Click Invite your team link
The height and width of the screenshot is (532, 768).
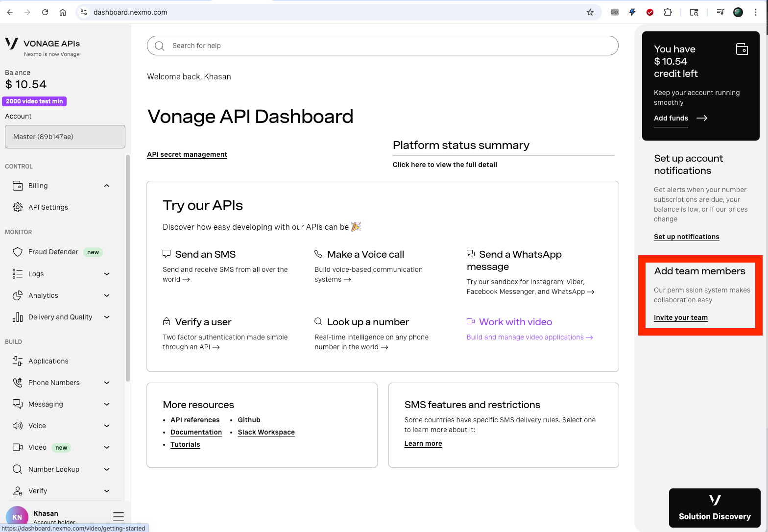(x=681, y=317)
